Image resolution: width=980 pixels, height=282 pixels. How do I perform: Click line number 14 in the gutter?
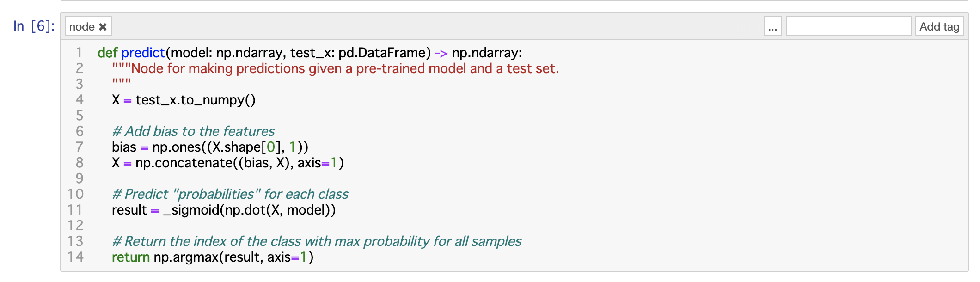click(x=76, y=257)
